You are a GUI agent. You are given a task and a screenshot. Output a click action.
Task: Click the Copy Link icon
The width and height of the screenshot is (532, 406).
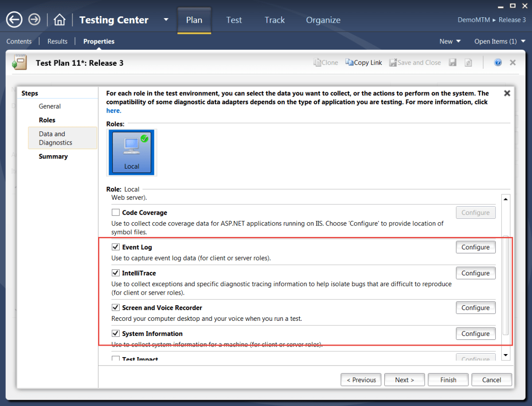click(364, 62)
